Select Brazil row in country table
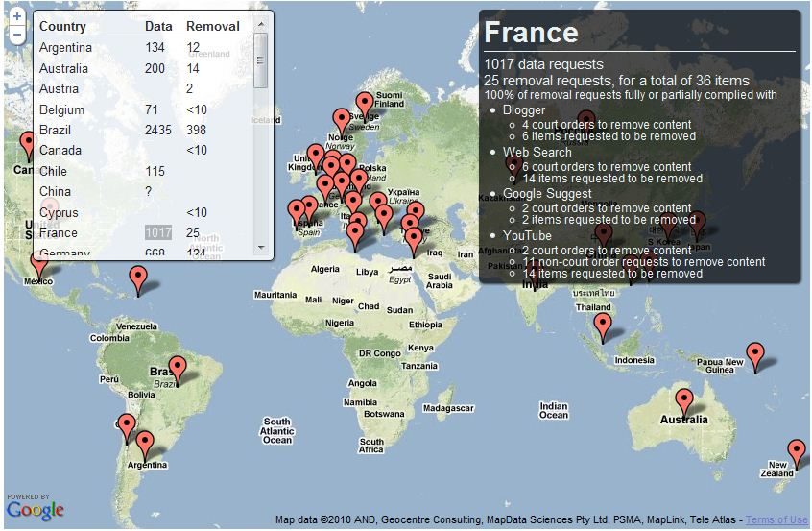The height and width of the screenshot is (531, 812). click(x=57, y=130)
